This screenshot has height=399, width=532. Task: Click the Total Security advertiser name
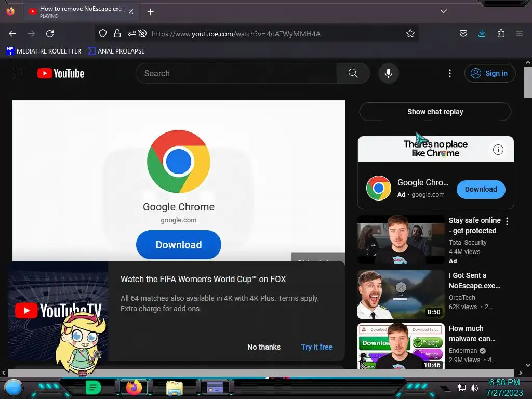pyautogui.click(x=468, y=243)
